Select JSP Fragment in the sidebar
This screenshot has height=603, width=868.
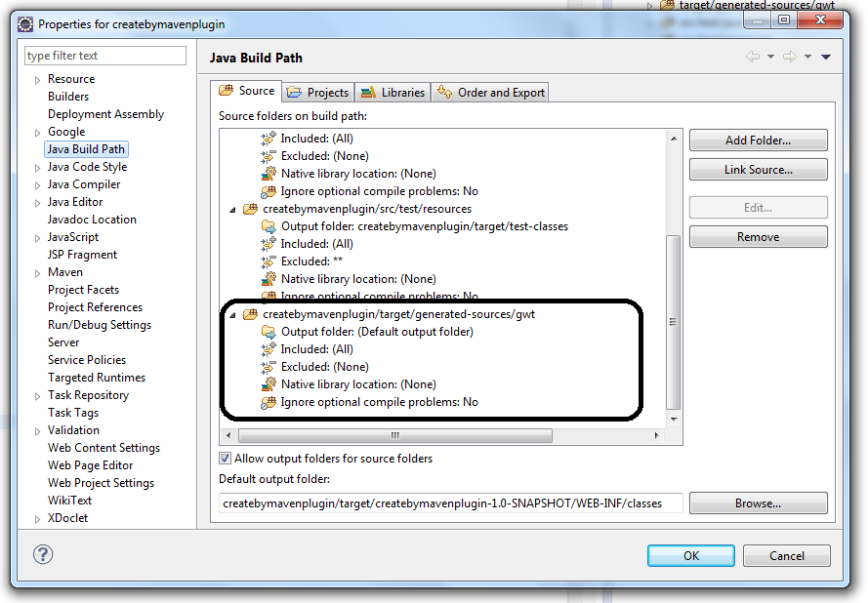tap(82, 255)
